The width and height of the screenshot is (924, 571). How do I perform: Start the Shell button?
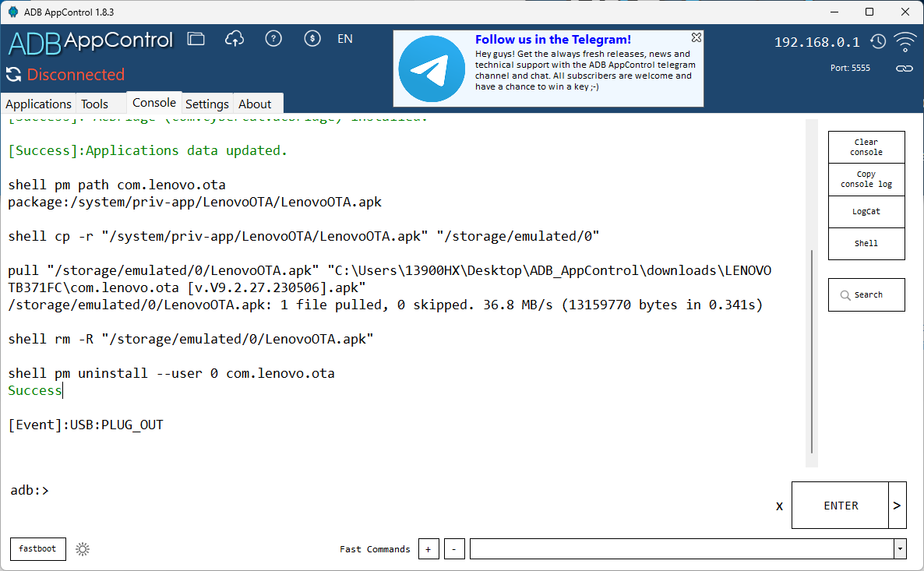tap(866, 243)
